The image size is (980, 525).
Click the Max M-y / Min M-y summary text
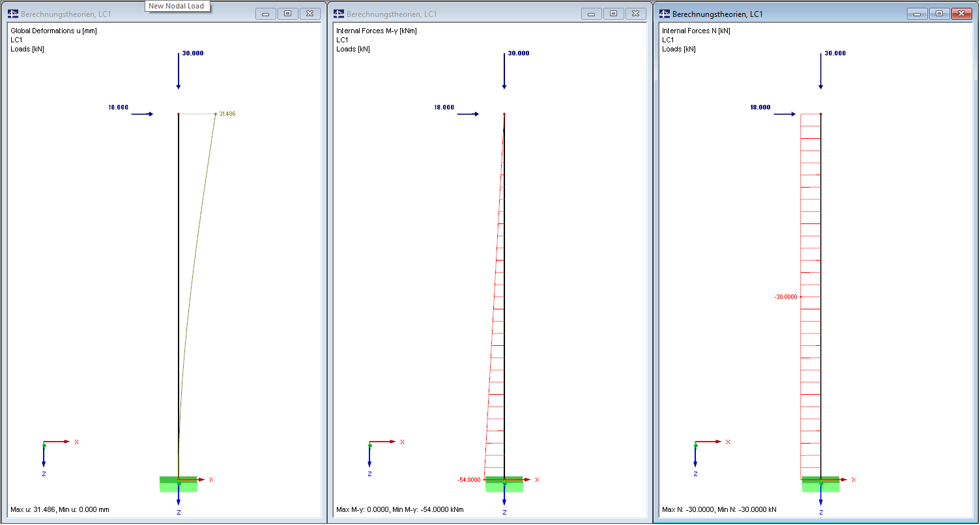[x=400, y=509]
